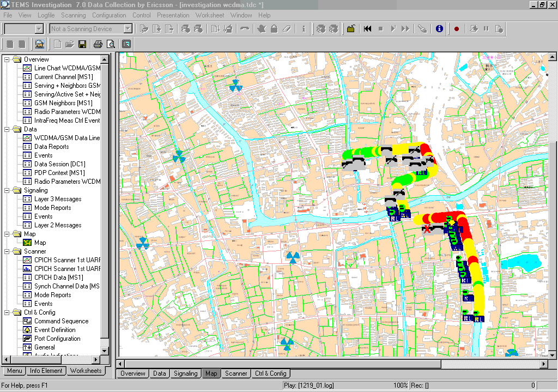558x392 pixels.
Task: Click the Save floppy disk icon
Action: click(x=82, y=44)
